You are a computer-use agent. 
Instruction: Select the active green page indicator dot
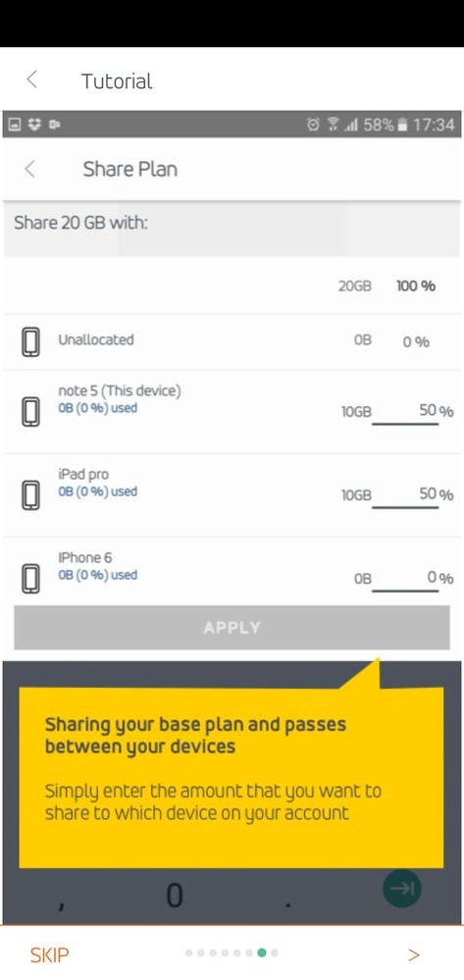coord(262,954)
